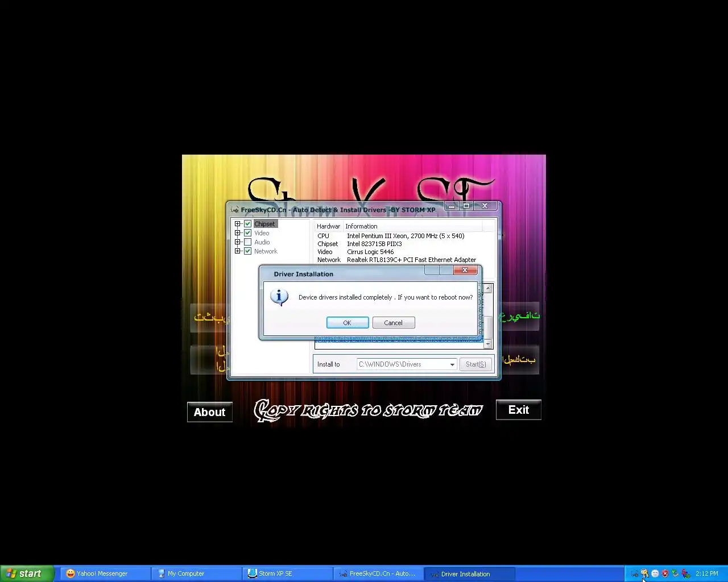Toggle the Video checkbox
The height and width of the screenshot is (582, 728).
coord(247,233)
